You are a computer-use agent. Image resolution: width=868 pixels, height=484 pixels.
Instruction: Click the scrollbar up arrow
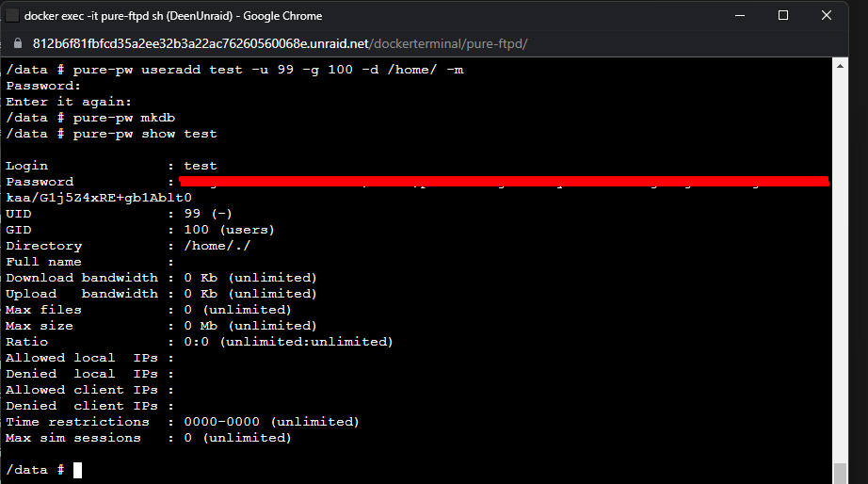pos(840,66)
